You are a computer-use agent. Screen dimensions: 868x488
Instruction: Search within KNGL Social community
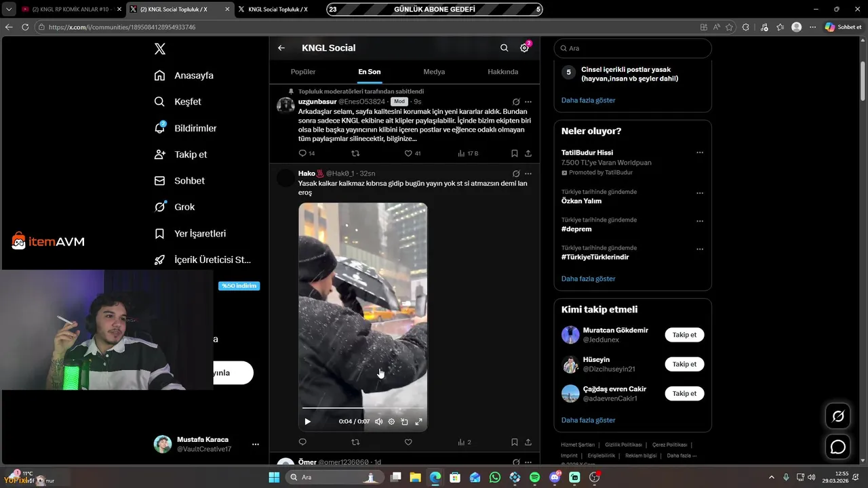(504, 48)
